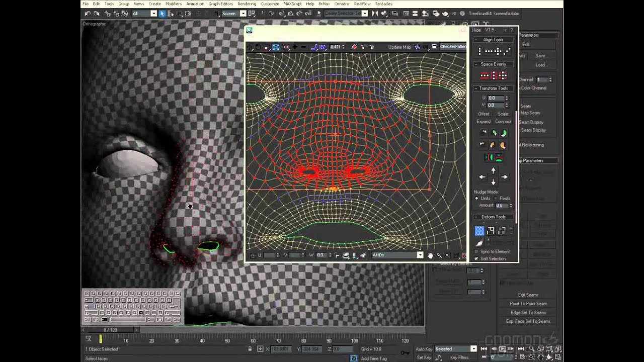
Task: Click the Go to Start playback button
Action: pos(484,348)
